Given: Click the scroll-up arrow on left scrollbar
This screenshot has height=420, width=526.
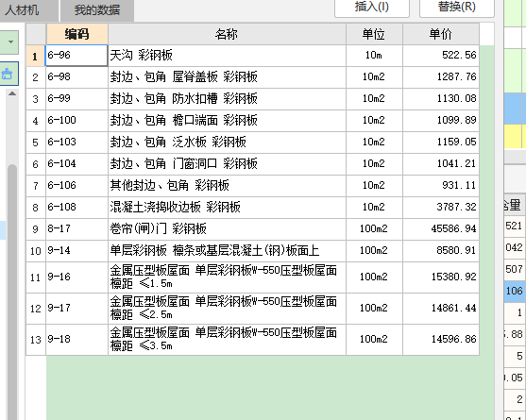Looking at the screenshot, I should tap(12, 93).
